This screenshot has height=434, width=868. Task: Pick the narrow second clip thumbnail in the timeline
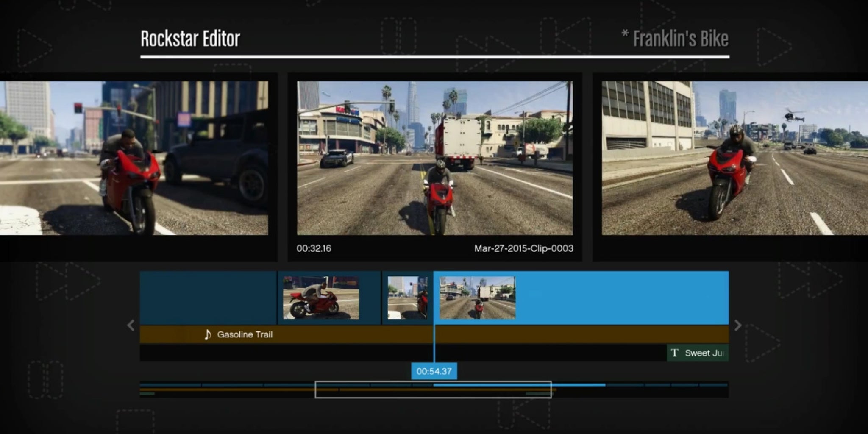click(407, 298)
